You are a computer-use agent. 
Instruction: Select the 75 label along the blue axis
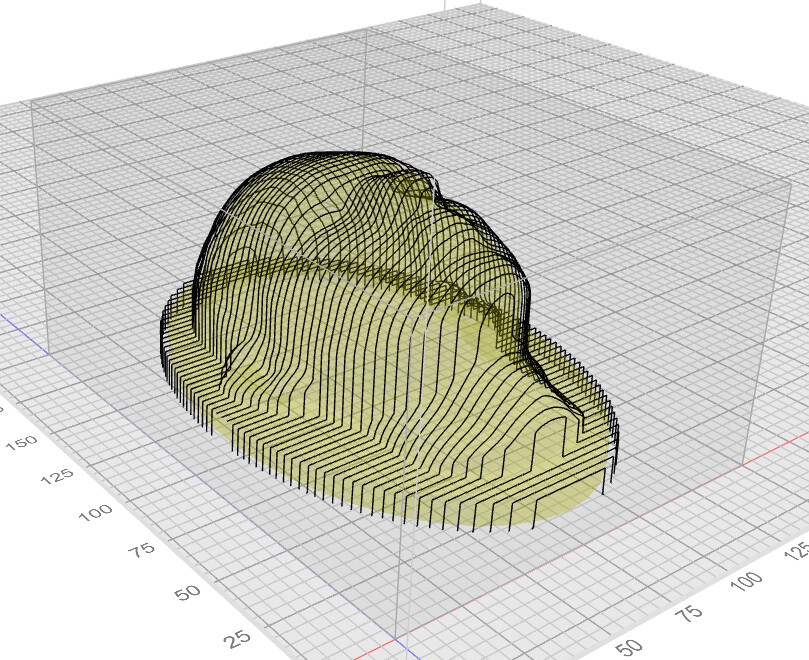pyautogui.click(x=142, y=550)
